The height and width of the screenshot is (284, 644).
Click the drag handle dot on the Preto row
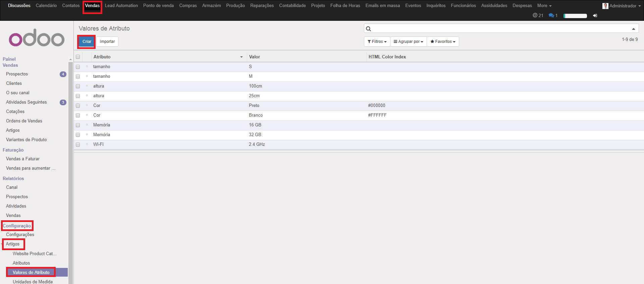tap(87, 105)
